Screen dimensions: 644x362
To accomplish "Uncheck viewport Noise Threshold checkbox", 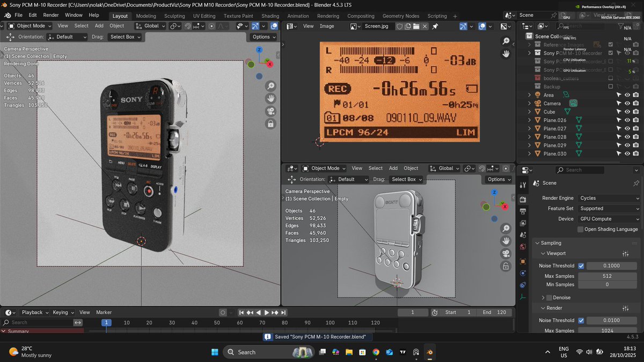I will pos(581,266).
